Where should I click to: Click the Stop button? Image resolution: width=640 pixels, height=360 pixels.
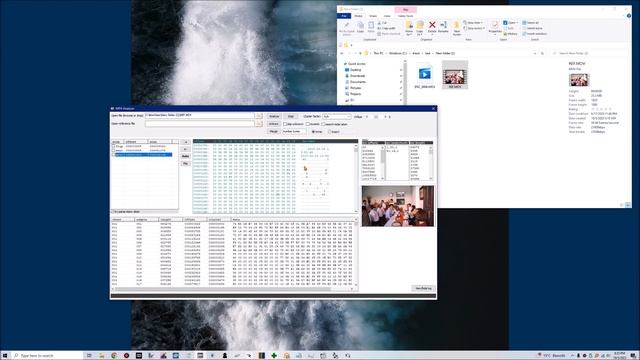[x=291, y=116]
